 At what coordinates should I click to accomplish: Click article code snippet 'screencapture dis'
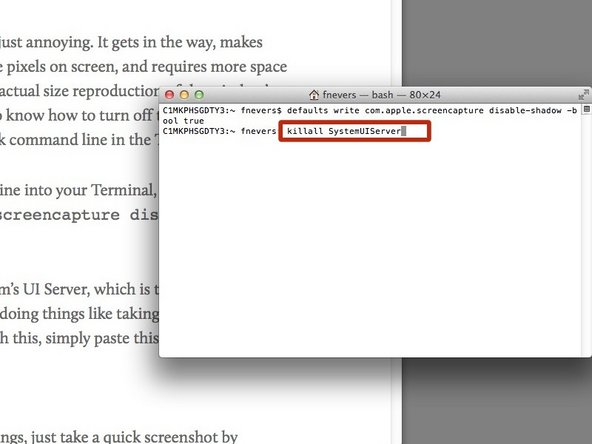(x=79, y=215)
